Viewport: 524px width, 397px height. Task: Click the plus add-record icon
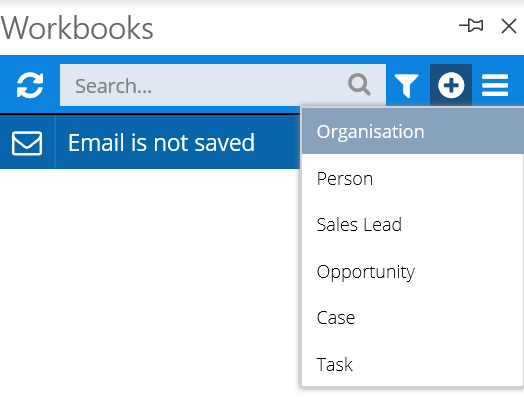(x=451, y=85)
